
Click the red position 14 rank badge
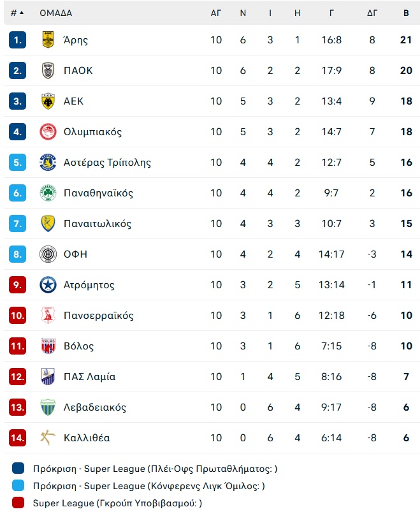tap(17, 437)
